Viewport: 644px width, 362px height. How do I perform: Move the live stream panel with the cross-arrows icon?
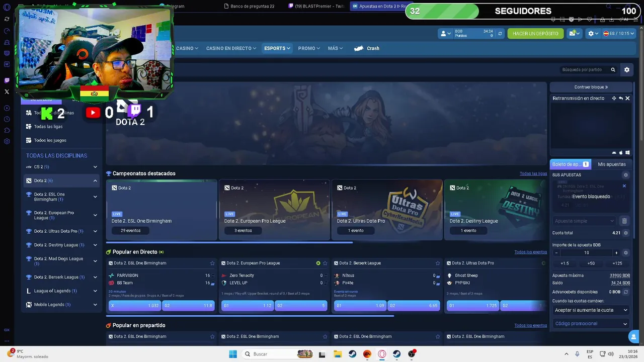point(614,98)
